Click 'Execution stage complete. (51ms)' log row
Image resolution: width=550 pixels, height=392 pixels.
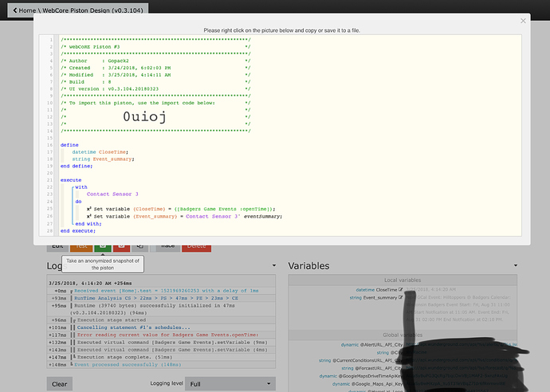coord(161,357)
